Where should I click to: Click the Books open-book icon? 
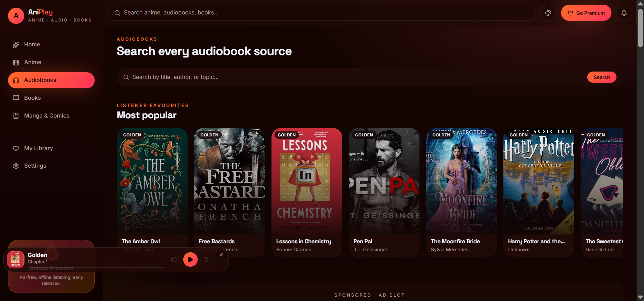pos(16,98)
